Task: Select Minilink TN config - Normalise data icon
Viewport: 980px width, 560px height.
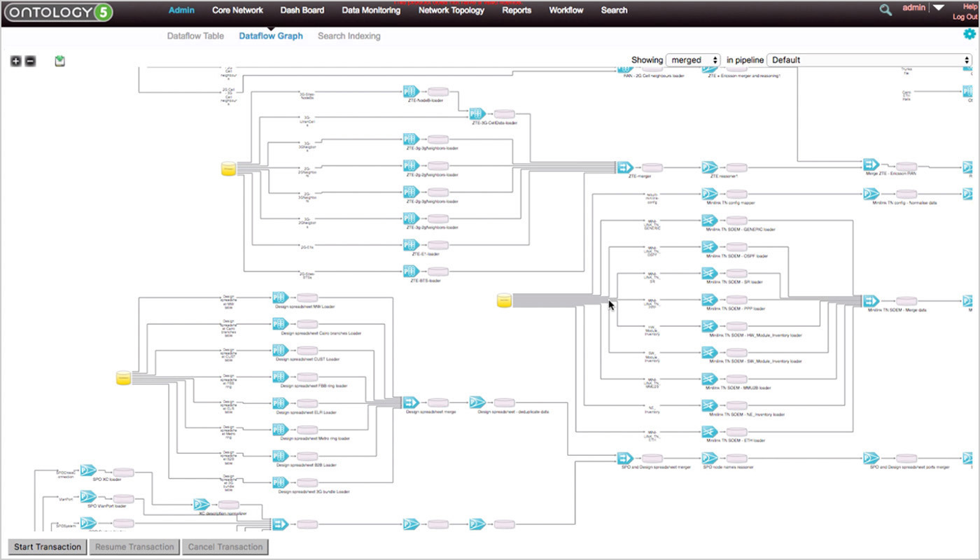Action: tap(871, 194)
